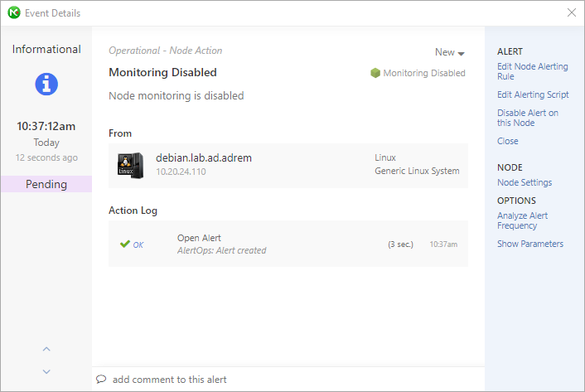The height and width of the screenshot is (392, 585).
Task: Click the Close alert link
Action: (507, 141)
